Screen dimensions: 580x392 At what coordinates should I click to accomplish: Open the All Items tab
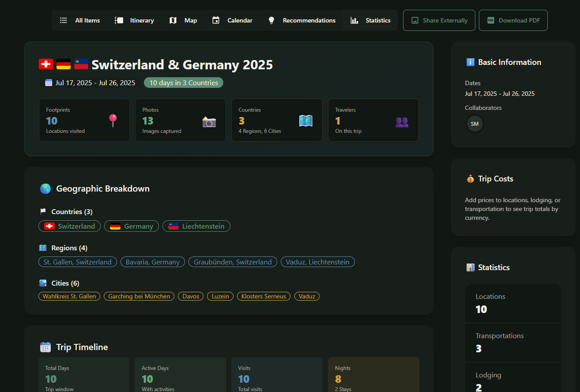[80, 20]
